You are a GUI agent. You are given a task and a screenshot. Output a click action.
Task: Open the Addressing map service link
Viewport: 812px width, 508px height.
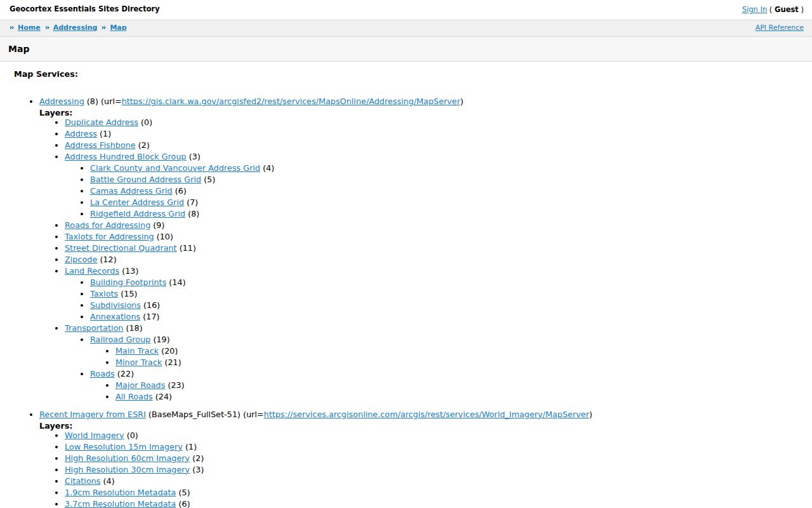[62, 102]
